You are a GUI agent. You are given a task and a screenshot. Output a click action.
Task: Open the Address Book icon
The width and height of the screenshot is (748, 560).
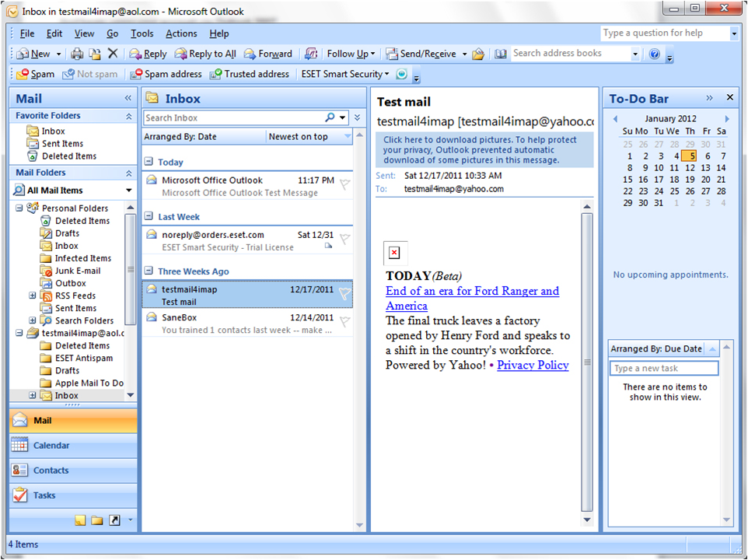tap(501, 54)
